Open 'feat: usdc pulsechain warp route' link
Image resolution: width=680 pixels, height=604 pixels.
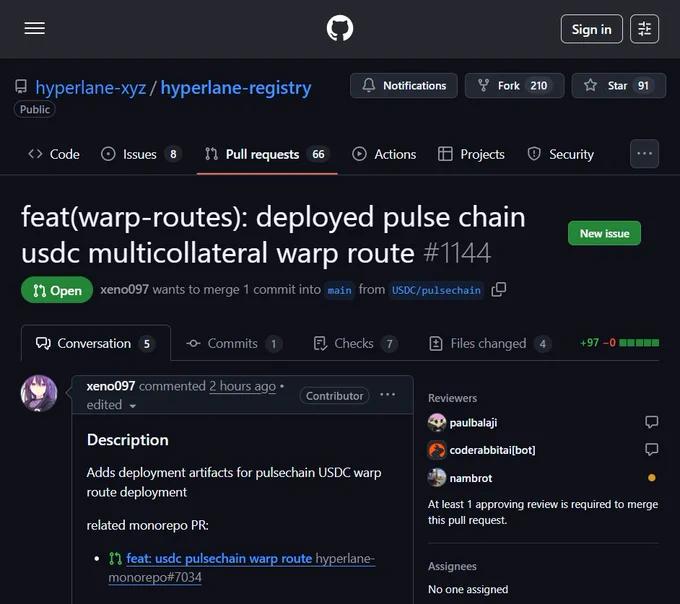219,558
